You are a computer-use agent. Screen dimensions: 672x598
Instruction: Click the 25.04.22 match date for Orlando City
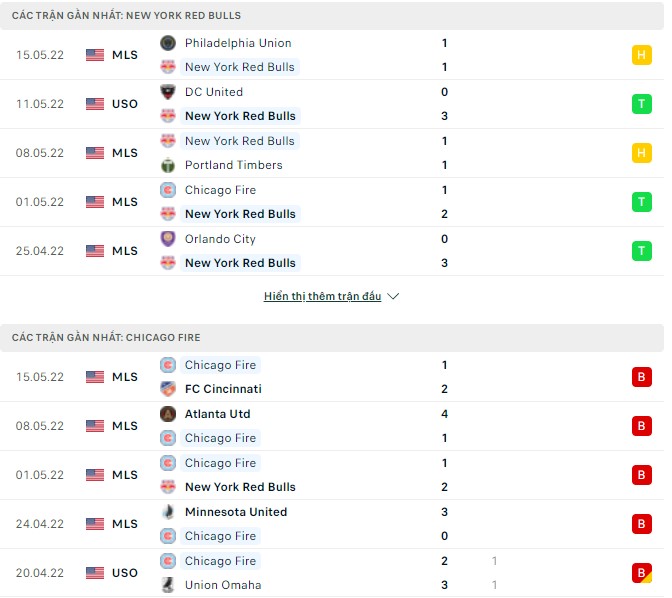(x=40, y=251)
